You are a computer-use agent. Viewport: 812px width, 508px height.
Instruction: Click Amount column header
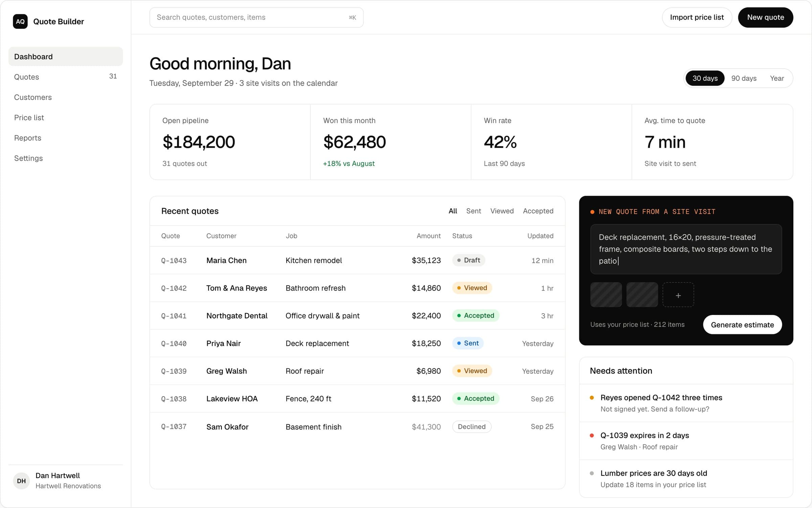428,236
